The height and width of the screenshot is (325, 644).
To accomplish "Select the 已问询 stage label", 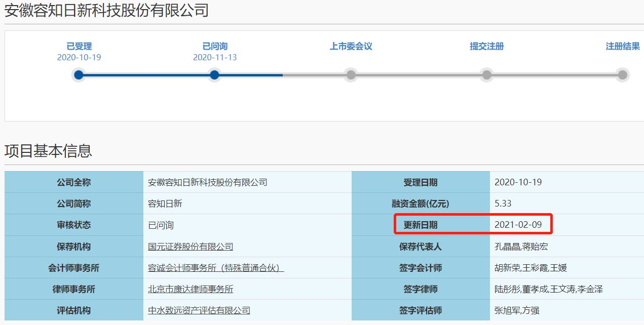I will (x=215, y=47).
